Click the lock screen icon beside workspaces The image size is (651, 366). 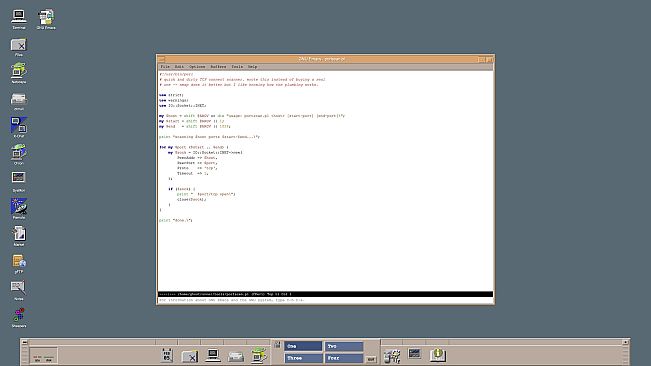pyautogui.click(x=277, y=345)
